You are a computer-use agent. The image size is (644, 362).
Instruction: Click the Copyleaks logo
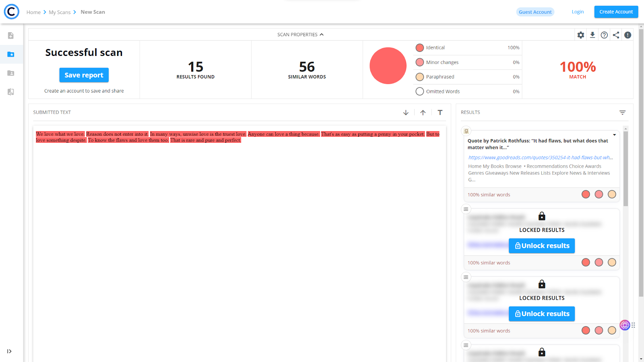point(12,12)
